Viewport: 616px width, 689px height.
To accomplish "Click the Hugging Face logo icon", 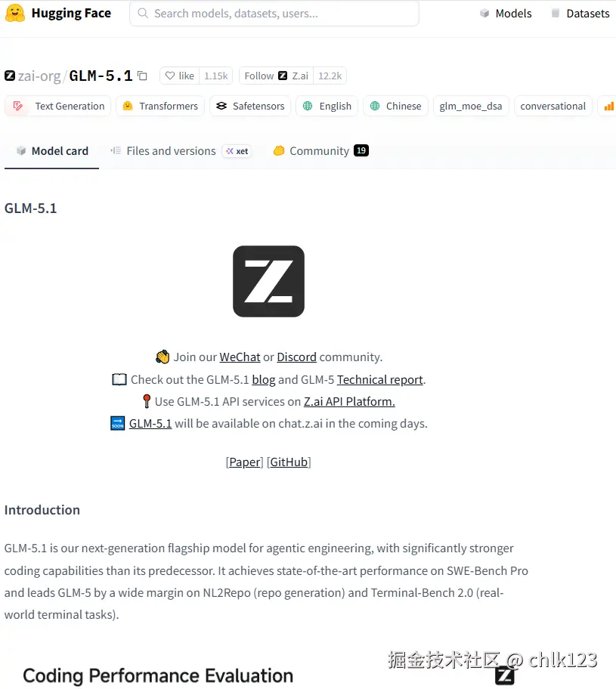I will coord(15,14).
